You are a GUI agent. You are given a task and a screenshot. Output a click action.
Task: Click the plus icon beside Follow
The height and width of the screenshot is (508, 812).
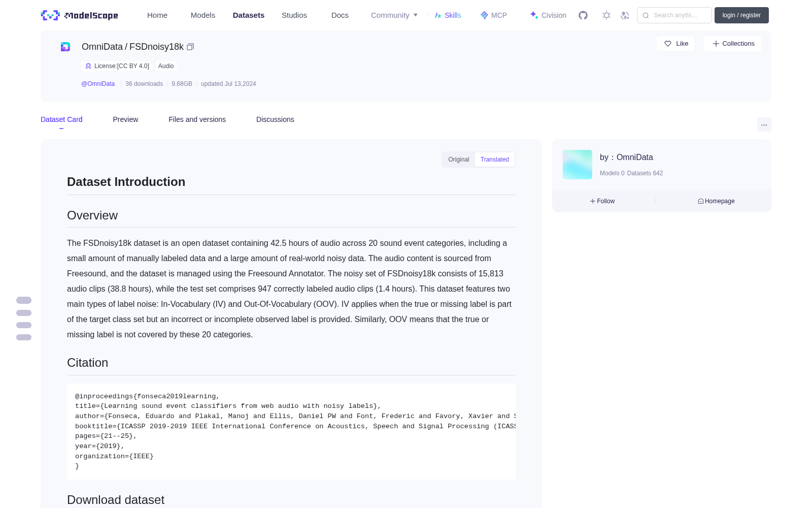pos(593,201)
